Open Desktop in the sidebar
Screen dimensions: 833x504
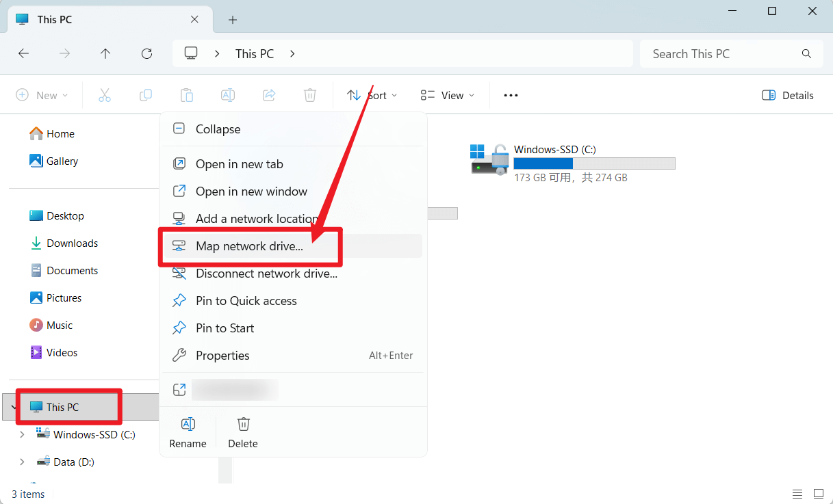pyautogui.click(x=57, y=215)
